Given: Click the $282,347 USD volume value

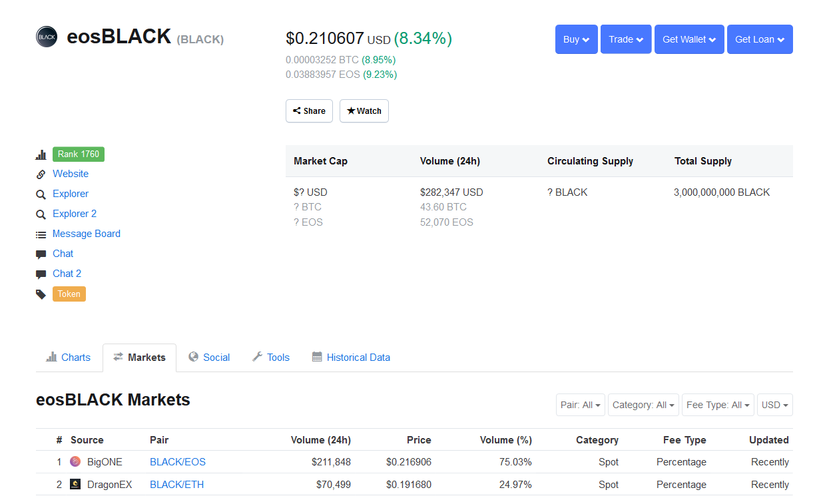Looking at the screenshot, I should (x=451, y=192).
